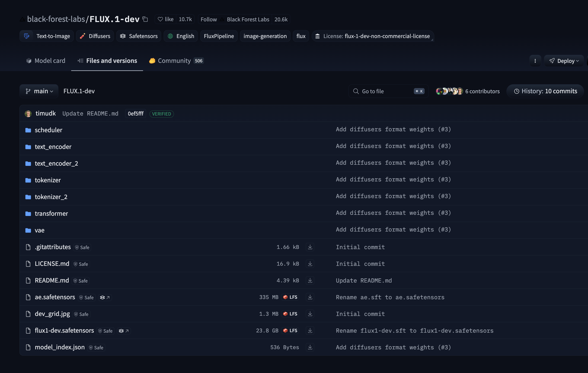Download the dev_grid.jpg file
The width and height of the screenshot is (588, 373).
coord(310,314)
